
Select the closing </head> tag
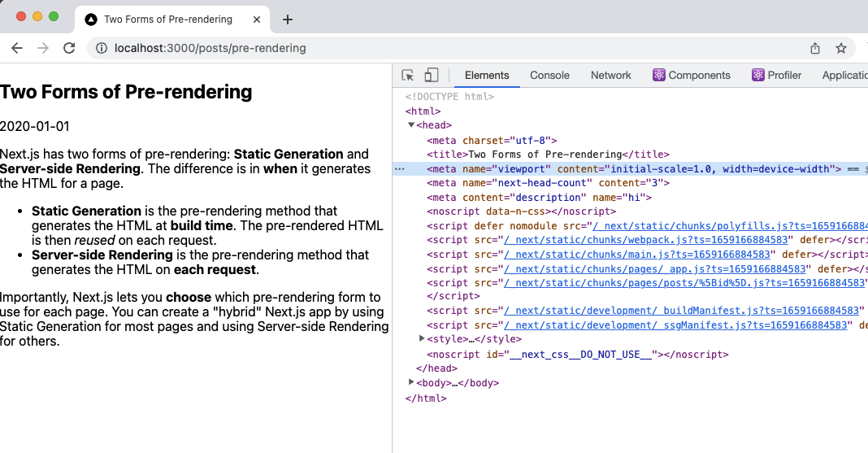tap(436, 368)
